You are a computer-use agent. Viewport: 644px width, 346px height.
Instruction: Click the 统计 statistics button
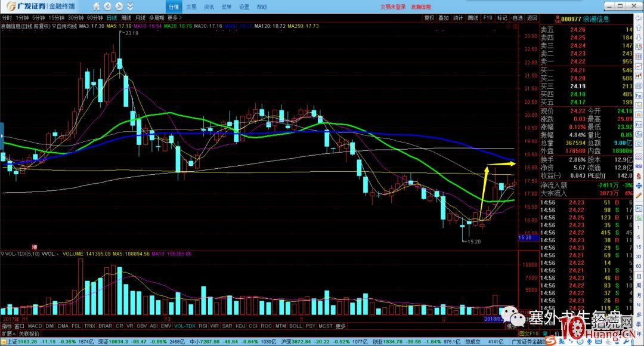458,18
